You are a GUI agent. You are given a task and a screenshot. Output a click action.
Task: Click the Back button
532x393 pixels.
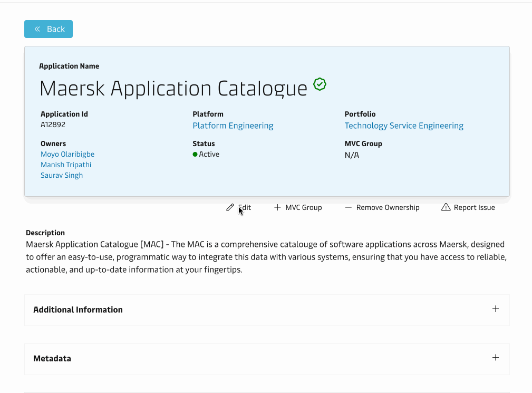(49, 29)
